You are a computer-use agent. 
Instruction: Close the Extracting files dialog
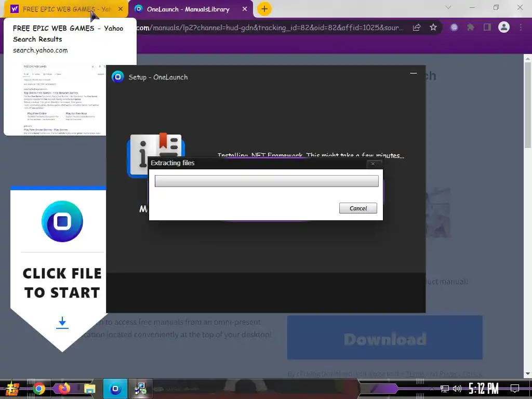click(x=373, y=164)
